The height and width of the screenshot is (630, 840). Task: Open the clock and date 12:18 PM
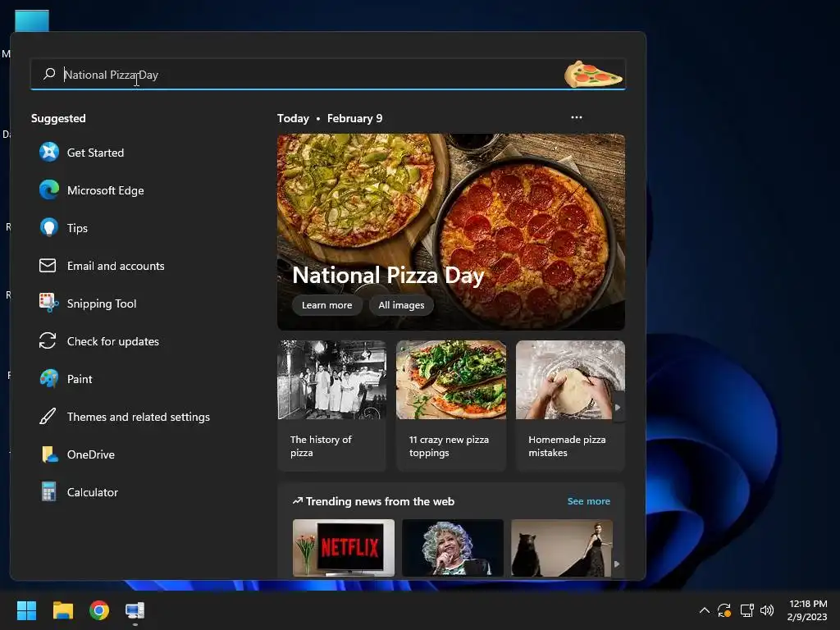[x=807, y=610]
